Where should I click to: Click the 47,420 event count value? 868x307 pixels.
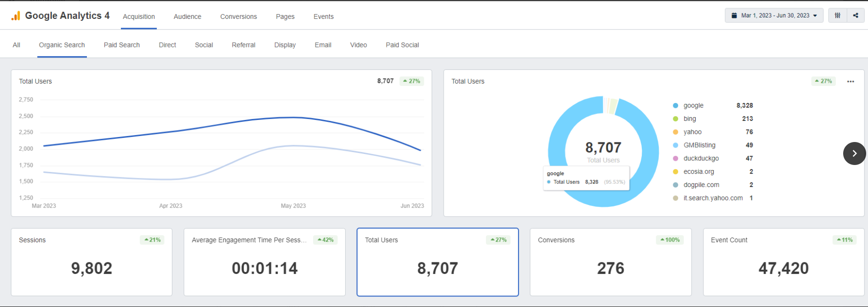point(783,268)
